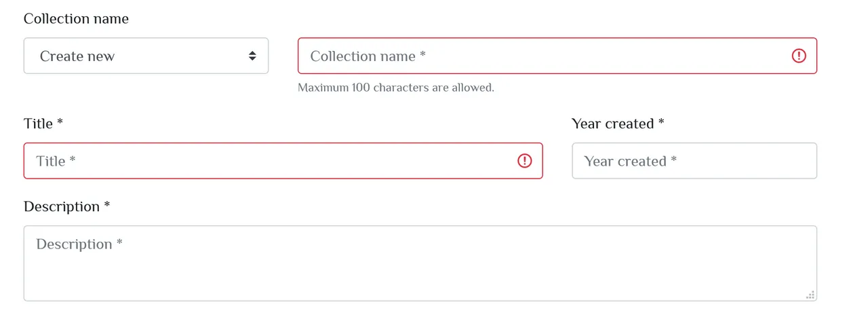Focus the Title text input
This screenshot has width=868, height=315.
click(x=283, y=161)
